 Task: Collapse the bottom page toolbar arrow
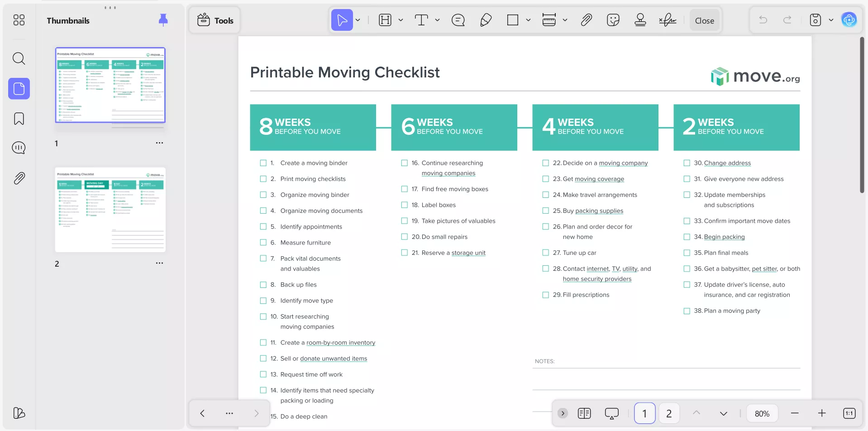click(563, 413)
